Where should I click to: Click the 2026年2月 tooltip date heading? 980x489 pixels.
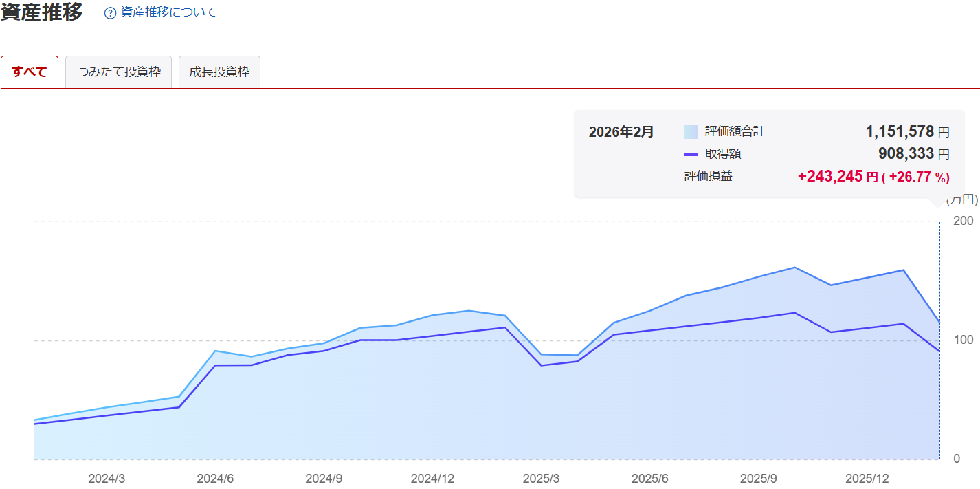pyautogui.click(x=621, y=131)
